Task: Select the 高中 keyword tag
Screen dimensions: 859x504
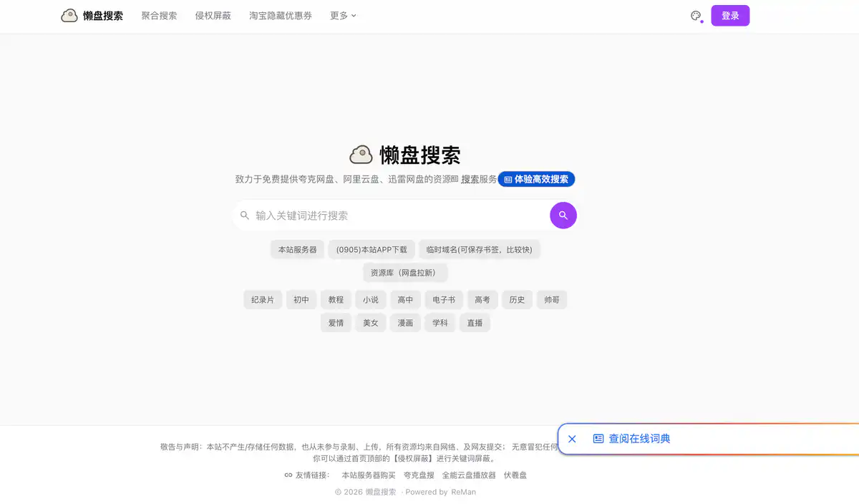Action: pyautogui.click(x=406, y=300)
